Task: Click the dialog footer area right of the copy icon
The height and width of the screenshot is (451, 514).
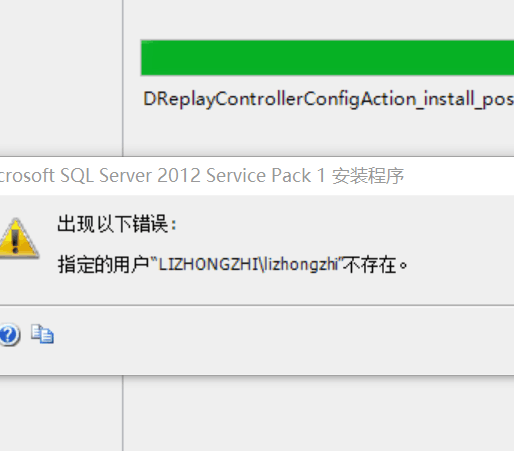Action: (283, 340)
